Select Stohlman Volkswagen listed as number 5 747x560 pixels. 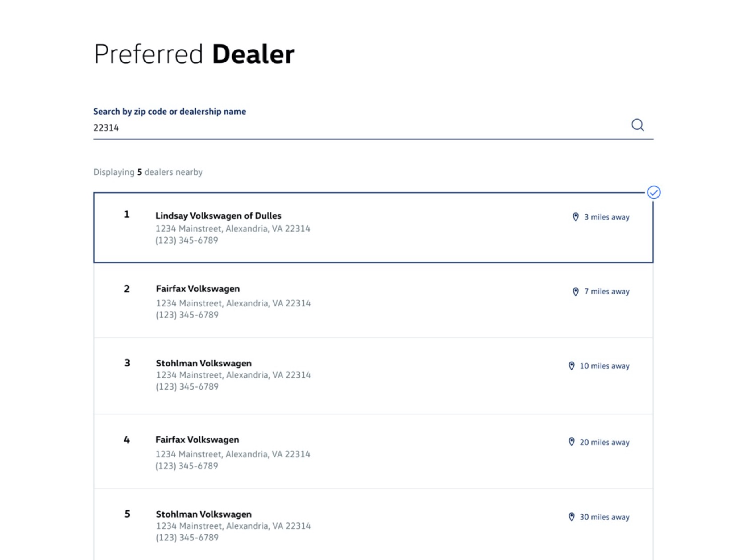click(204, 514)
